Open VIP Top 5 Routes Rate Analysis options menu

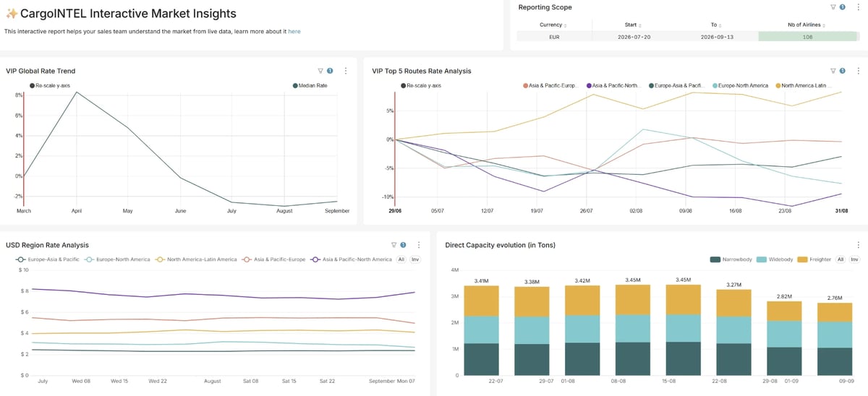click(858, 71)
